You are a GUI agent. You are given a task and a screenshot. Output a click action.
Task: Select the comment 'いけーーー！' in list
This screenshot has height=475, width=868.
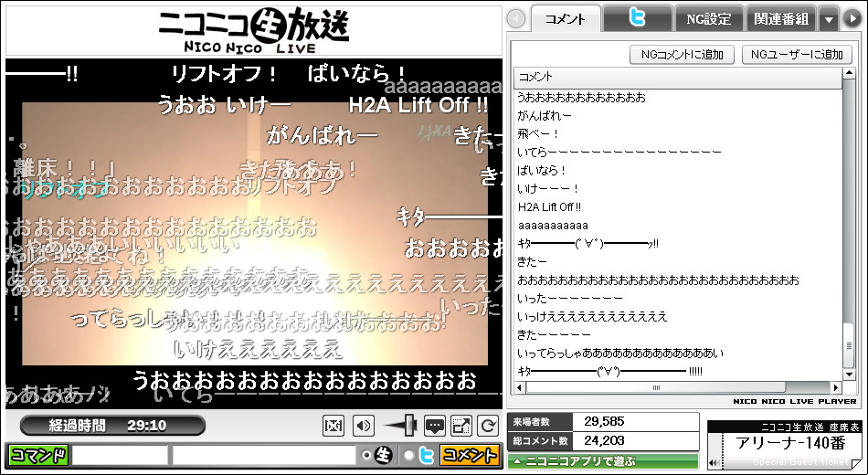[x=548, y=189]
